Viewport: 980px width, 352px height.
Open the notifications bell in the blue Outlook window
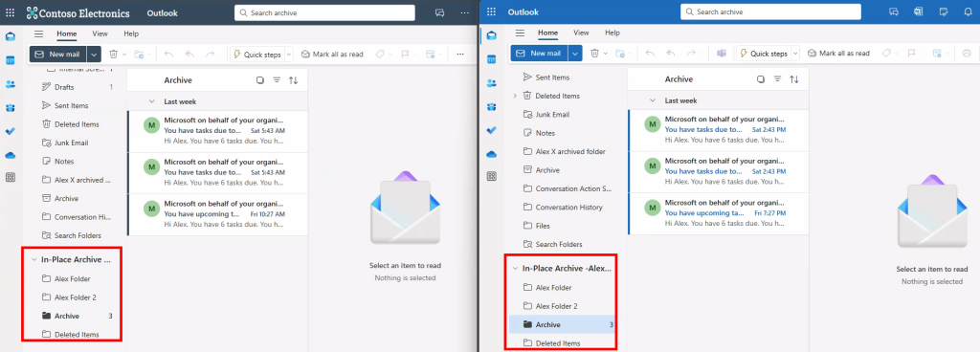click(969, 11)
